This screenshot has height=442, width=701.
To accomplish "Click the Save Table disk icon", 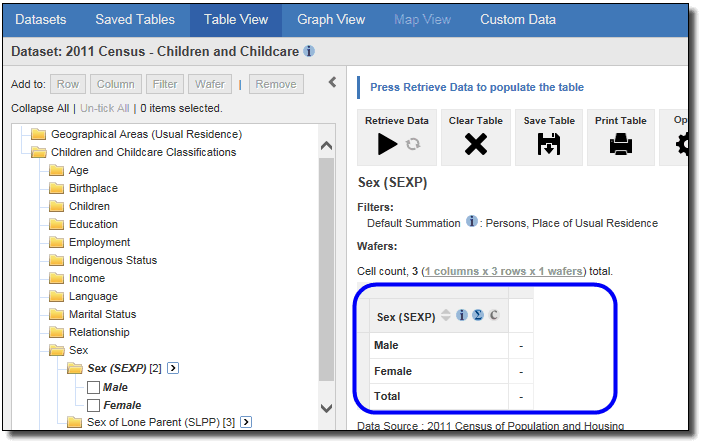I will [x=549, y=144].
